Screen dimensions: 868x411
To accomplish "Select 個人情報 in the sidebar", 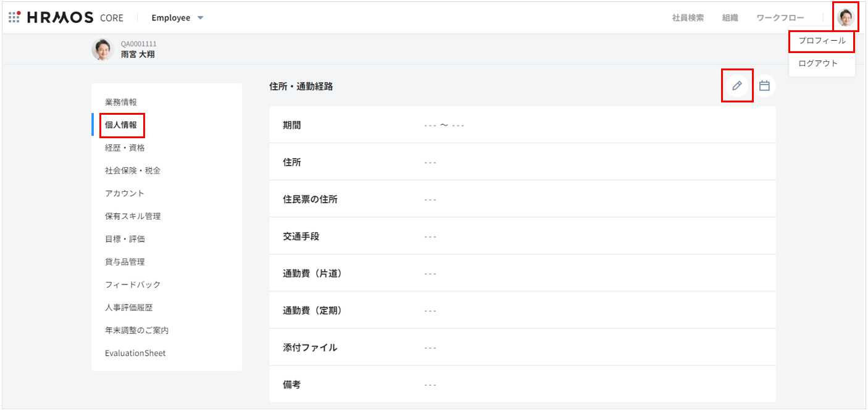I will [x=121, y=125].
